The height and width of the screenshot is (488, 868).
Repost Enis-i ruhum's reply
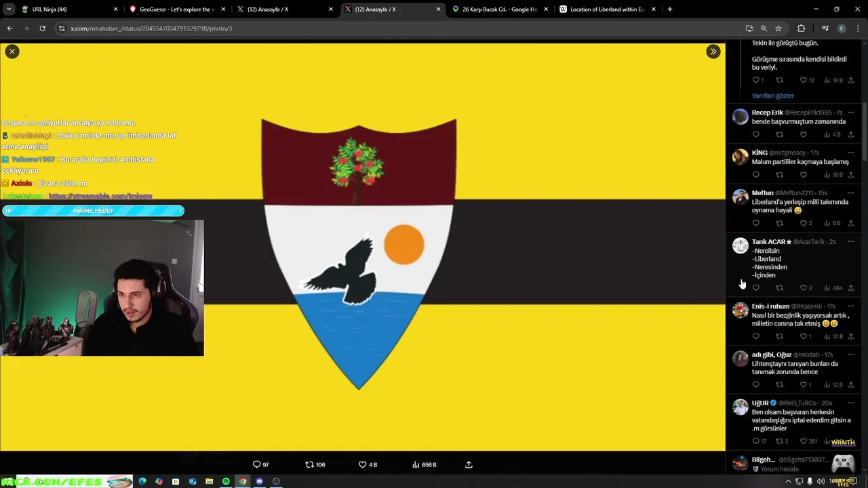(779, 336)
